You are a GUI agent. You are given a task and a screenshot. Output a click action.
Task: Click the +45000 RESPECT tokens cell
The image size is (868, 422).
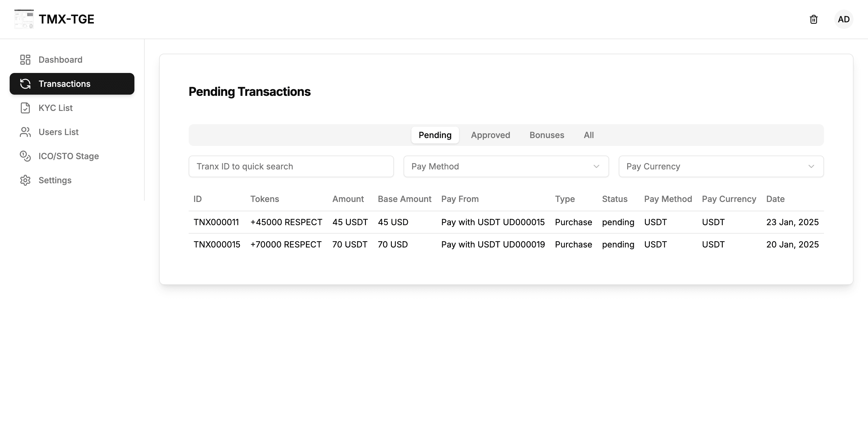[286, 222]
